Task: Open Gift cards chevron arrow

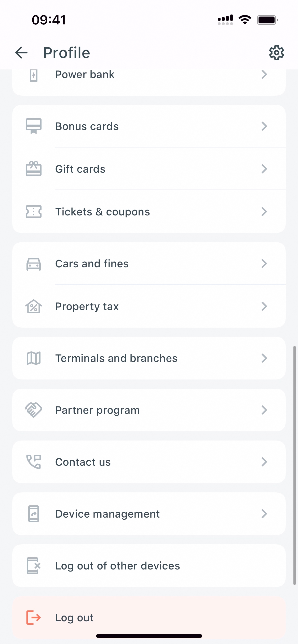Action: tap(264, 169)
